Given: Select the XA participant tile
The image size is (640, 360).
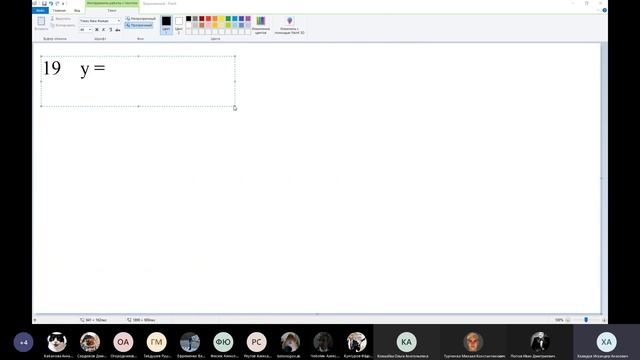Looking at the screenshot, I should click(x=607, y=342).
